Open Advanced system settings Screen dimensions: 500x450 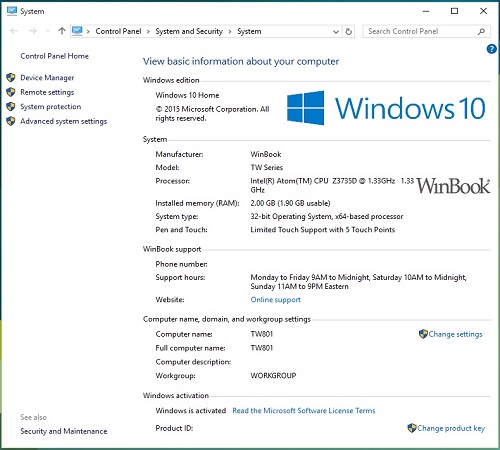point(63,121)
